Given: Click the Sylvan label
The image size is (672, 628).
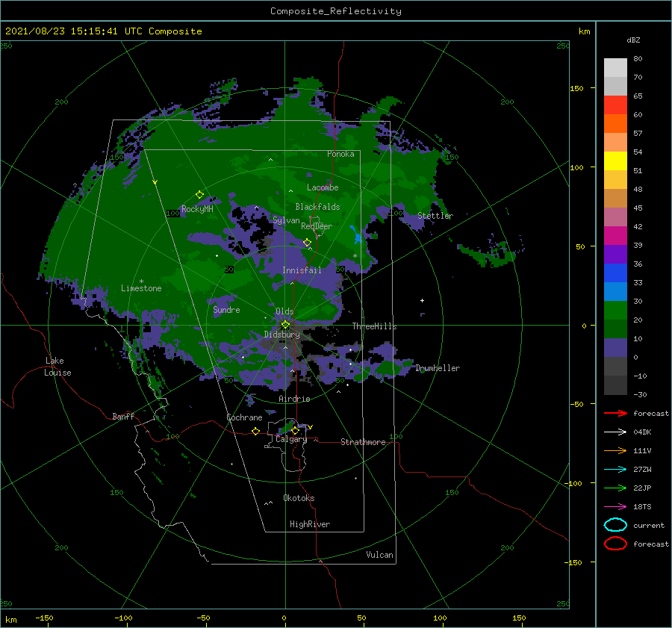Looking at the screenshot, I should [x=286, y=221].
